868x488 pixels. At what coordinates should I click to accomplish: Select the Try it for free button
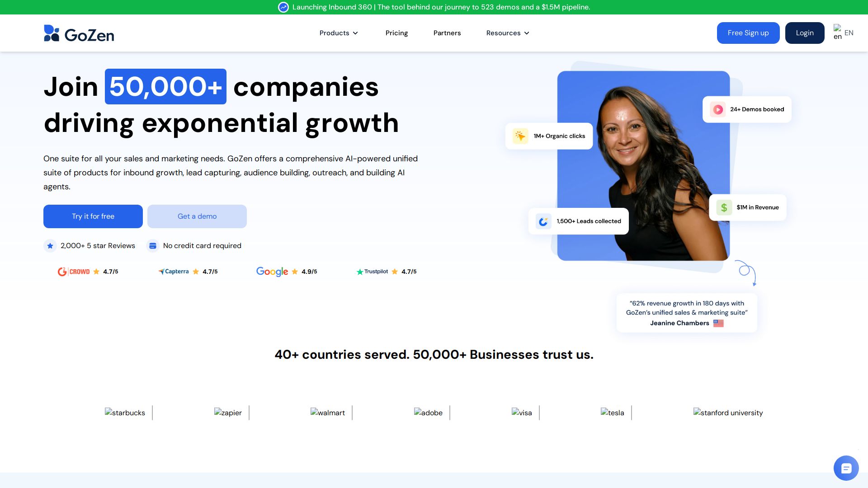[x=93, y=216]
